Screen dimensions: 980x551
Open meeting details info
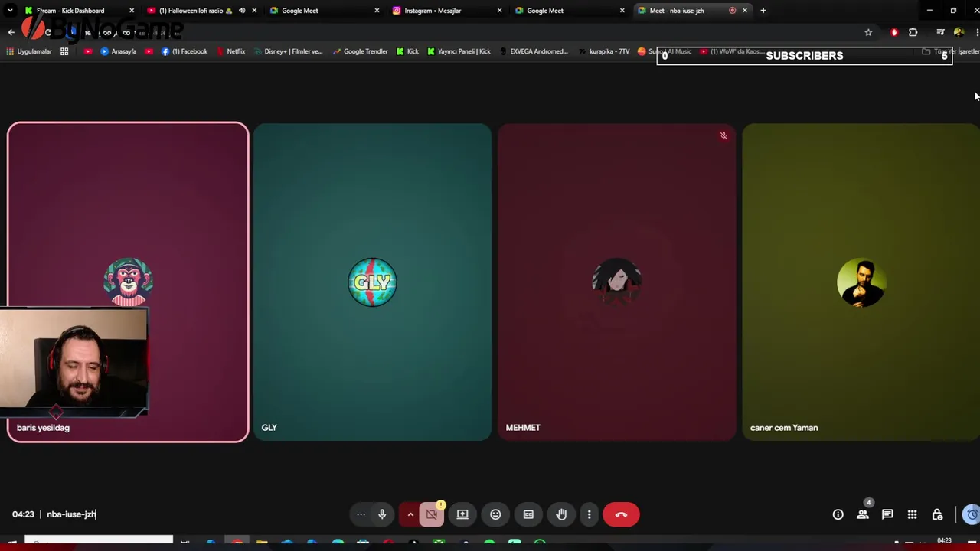coord(838,514)
